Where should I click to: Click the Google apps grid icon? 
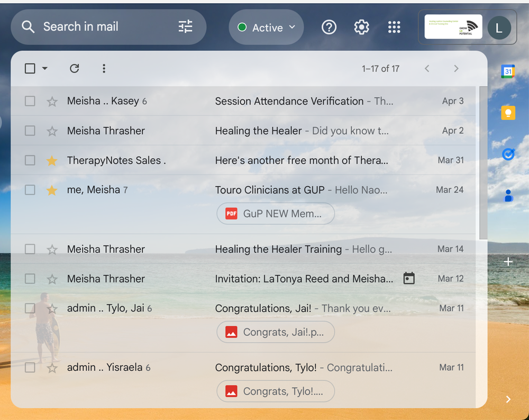click(394, 28)
